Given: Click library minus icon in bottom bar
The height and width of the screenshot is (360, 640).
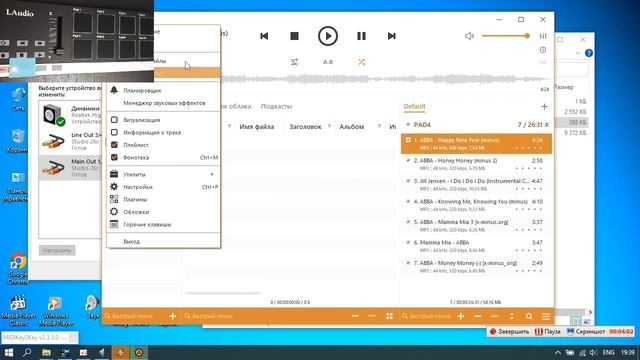Looking at the screenshot, I should [x=355, y=316].
